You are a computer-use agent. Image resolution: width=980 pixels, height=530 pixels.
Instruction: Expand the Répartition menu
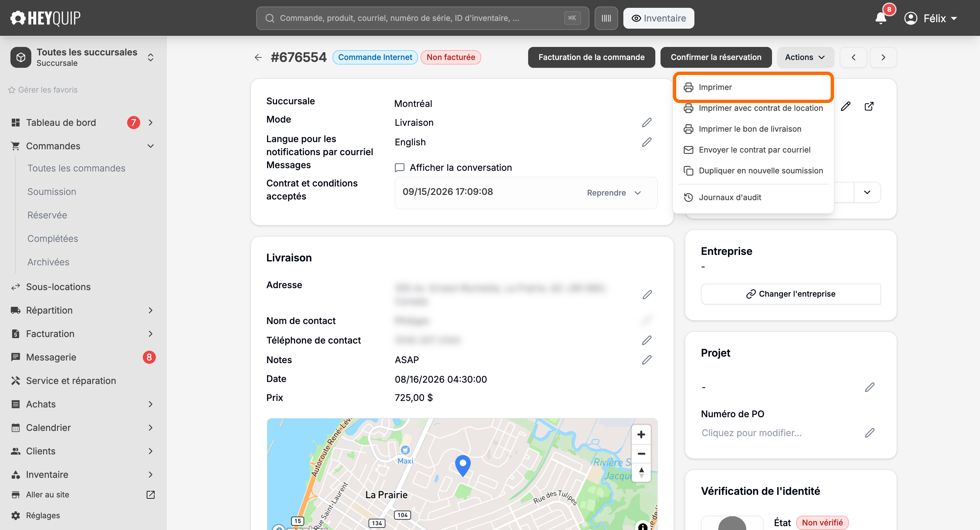pyautogui.click(x=151, y=310)
